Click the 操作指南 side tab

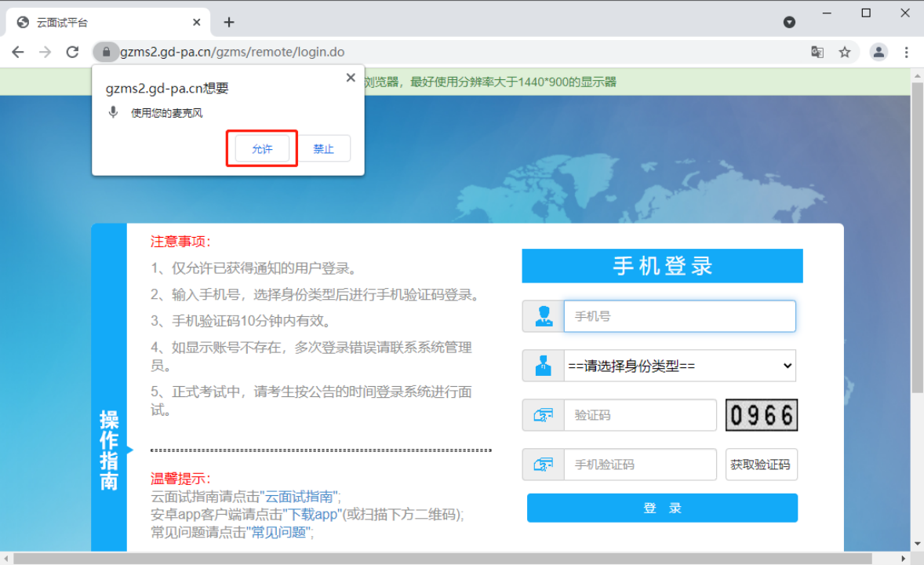click(x=109, y=450)
